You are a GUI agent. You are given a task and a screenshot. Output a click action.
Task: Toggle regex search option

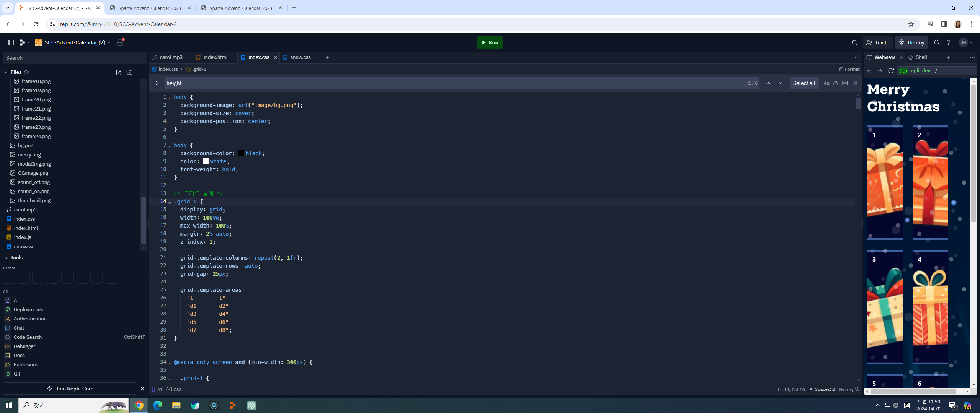836,83
